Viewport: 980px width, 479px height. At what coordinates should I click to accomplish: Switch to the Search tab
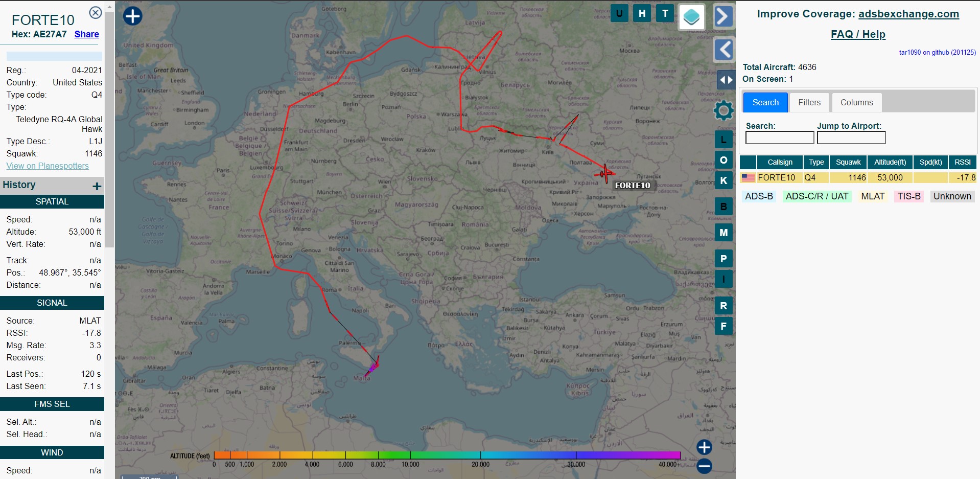(x=765, y=102)
